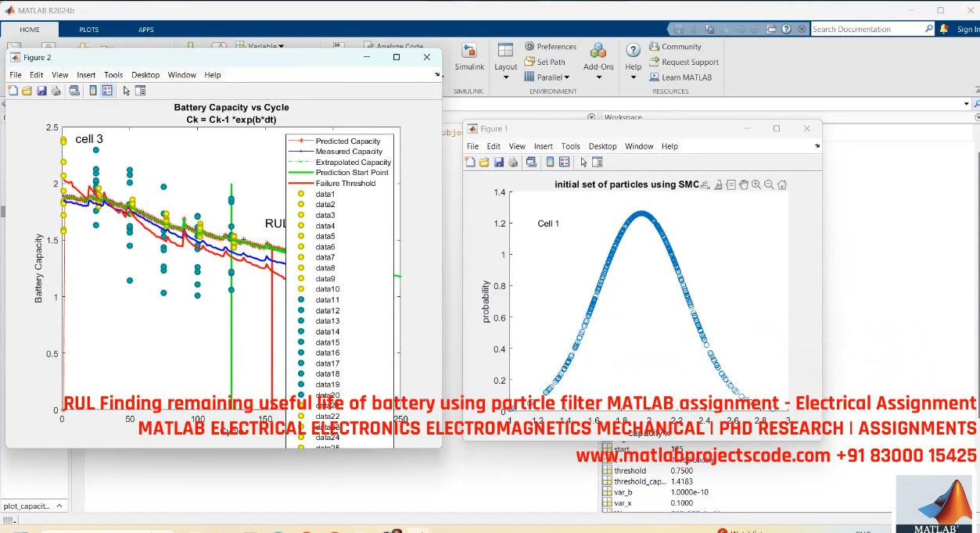Image resolution: width=980 pixels, height=533 pixels.
Task: Click Request Support in Resources
Action: (x=684, y=62)
